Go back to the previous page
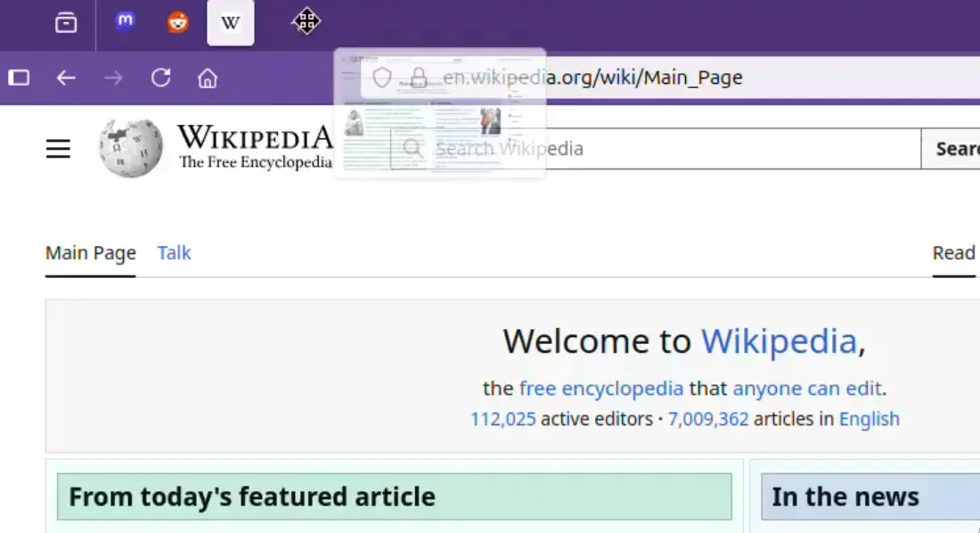The image size is (980, 533). [x=66, y=78]
